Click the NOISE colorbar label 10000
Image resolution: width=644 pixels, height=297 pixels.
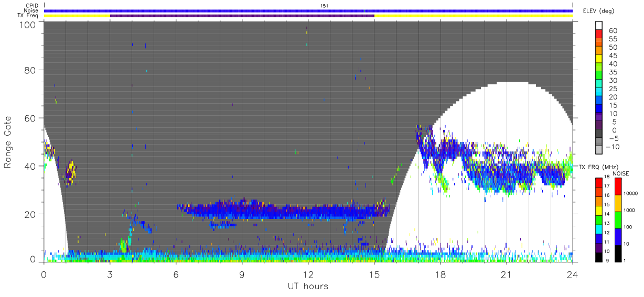pyautogui.click(x=630, y=194)
